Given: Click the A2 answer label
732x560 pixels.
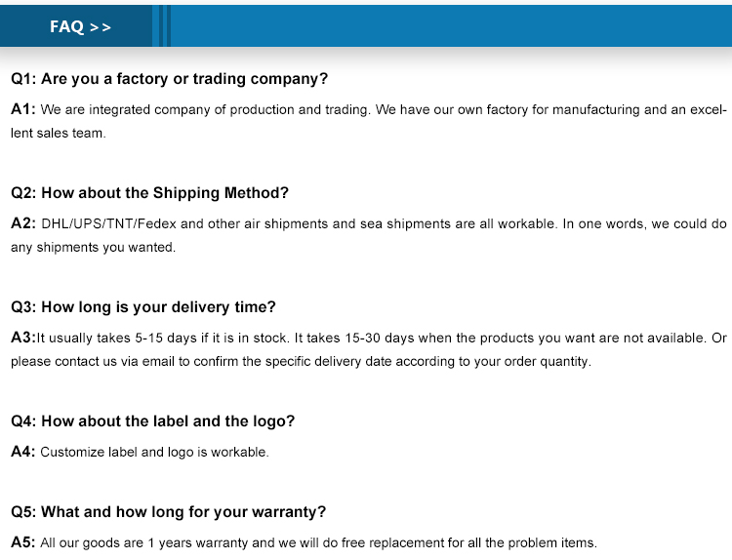Looking at the screenshot, I should point(22,223).
